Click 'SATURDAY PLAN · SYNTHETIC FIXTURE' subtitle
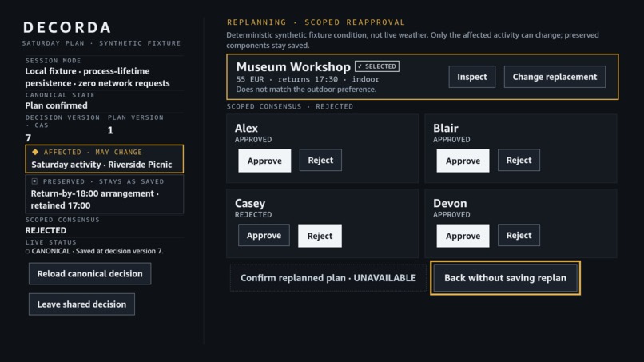This screenshot has width=644, height=362. click(101, 43)
